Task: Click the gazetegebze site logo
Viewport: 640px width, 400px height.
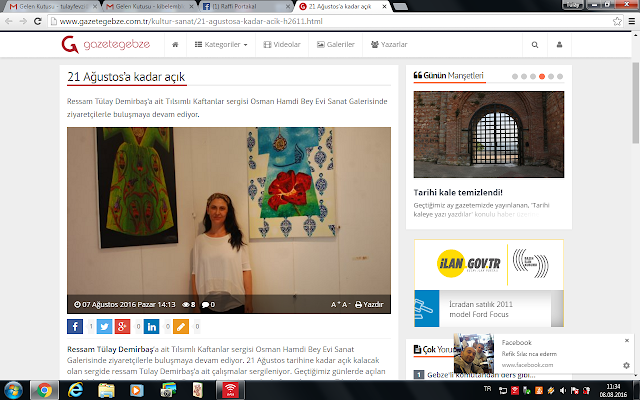Action: pos(106,44)
